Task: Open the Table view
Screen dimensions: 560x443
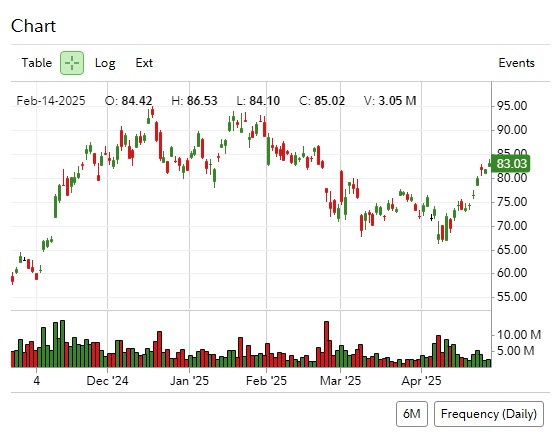Action: coord(36,63)
